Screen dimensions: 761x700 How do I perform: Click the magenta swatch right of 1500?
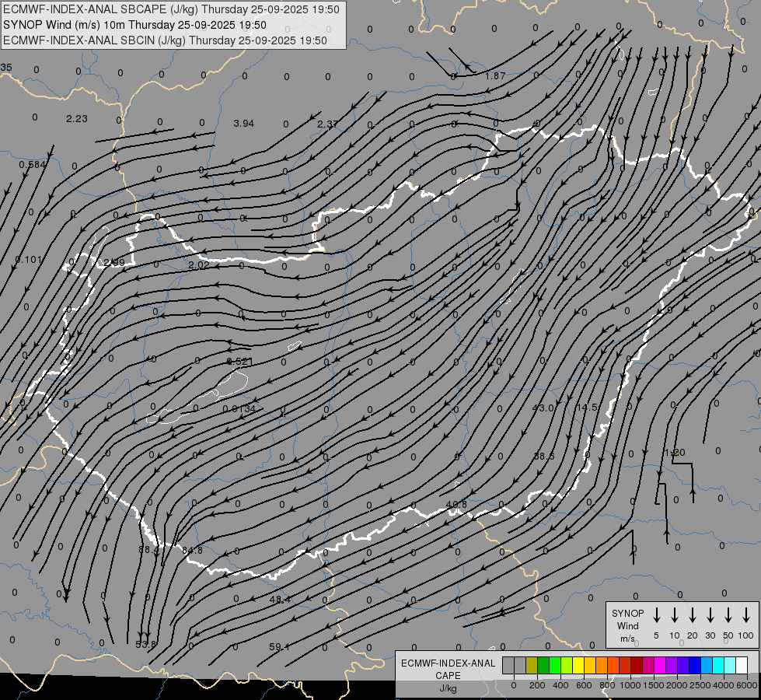660,665
